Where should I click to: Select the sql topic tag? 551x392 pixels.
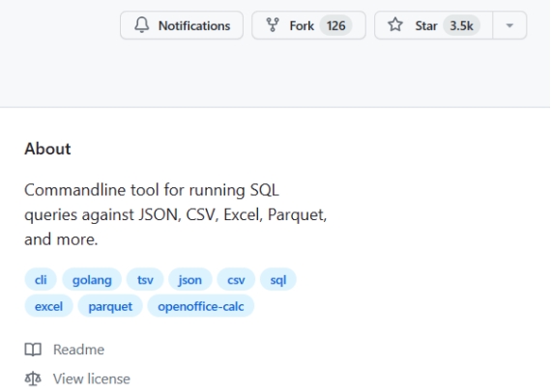[278, 280]
